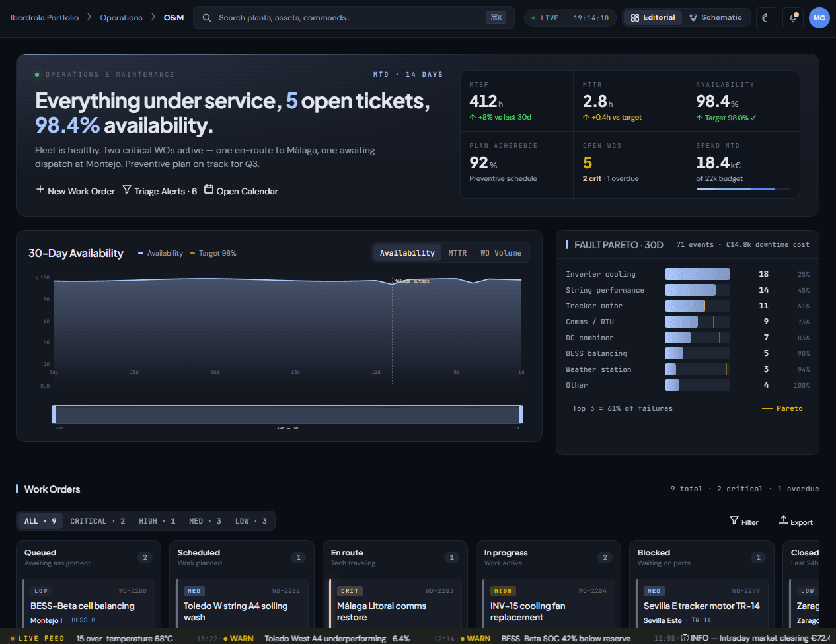Select the WO Volume chart tab
This screenshot has width=836, height=644.
(x=501, y=253)
